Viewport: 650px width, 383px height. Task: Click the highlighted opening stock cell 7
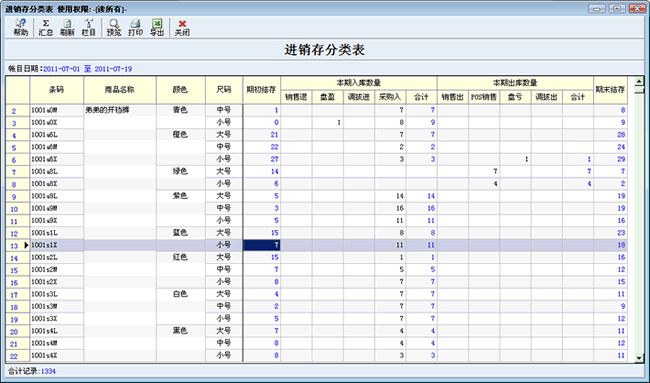tap(262, 245)
